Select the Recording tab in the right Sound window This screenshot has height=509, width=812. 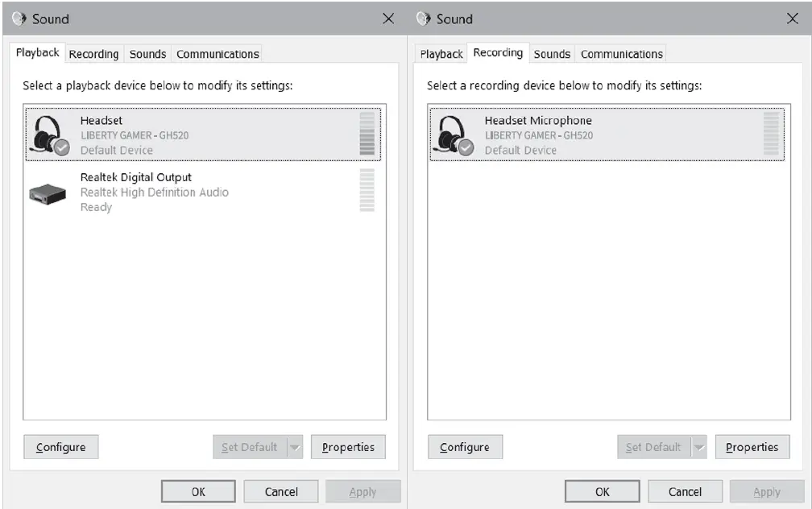(x=498, y=52)
